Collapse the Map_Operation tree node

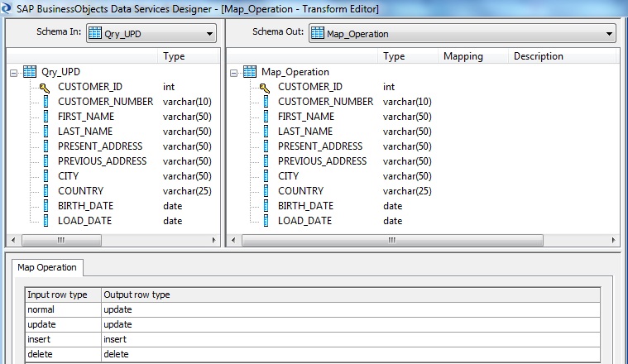click(x=233, y=73)
